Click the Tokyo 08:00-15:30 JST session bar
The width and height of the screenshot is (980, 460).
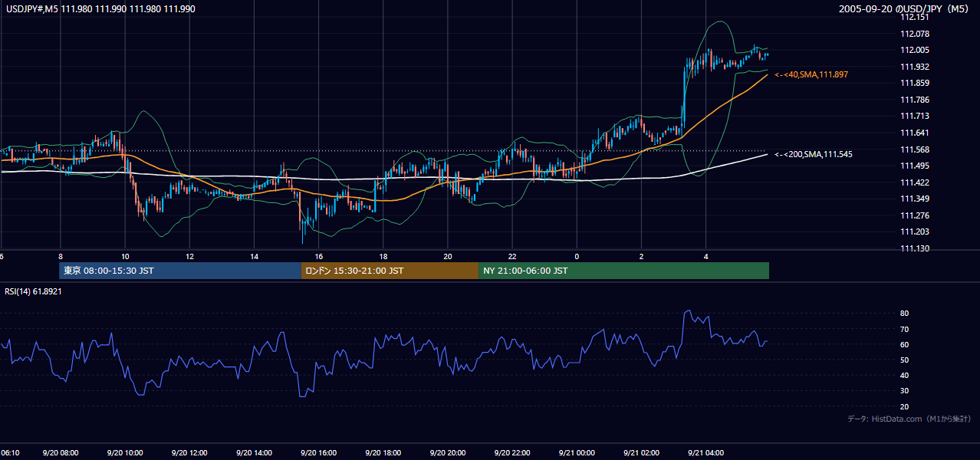click(x=180, y=271)
